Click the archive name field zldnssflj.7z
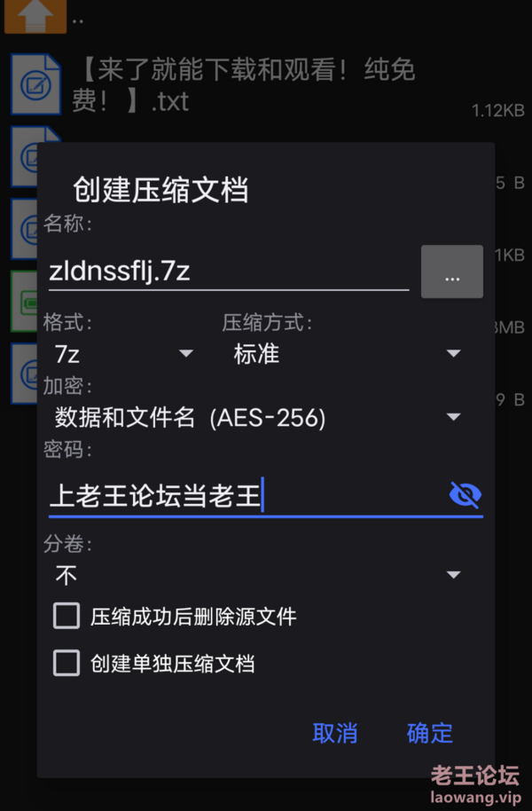532x811 pixels. [x=229, y=272]
